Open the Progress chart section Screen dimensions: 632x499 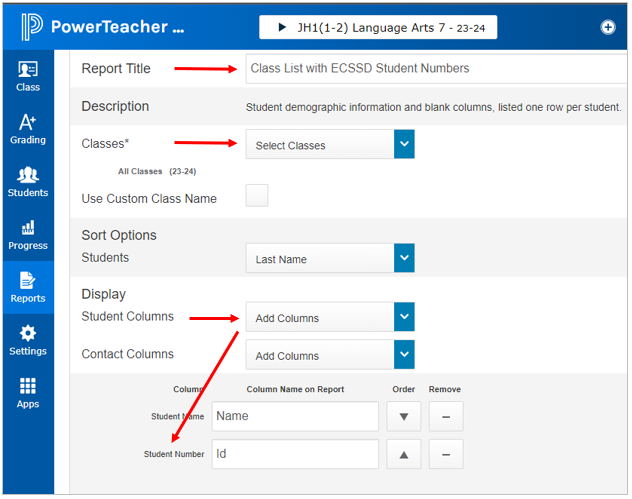point(28,235)
